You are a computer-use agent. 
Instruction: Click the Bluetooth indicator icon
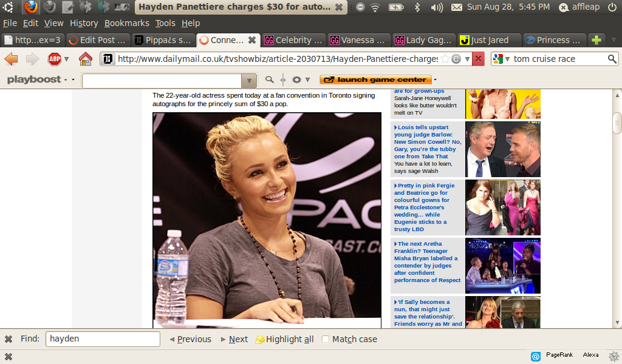click(x=417, y=7)
